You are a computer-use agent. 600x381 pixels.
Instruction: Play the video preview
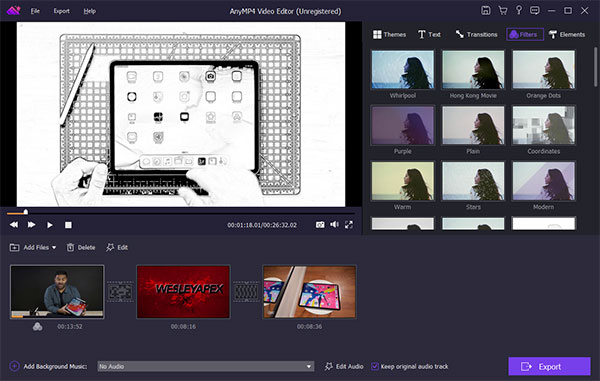[50, 225]
